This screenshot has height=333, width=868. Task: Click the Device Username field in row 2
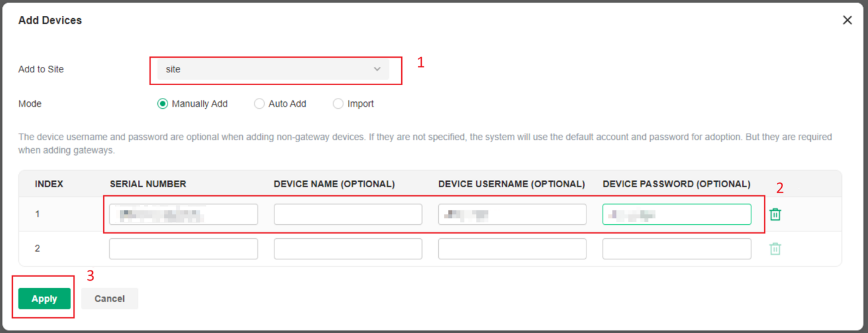pyautogui.click(x=512, y=249)
